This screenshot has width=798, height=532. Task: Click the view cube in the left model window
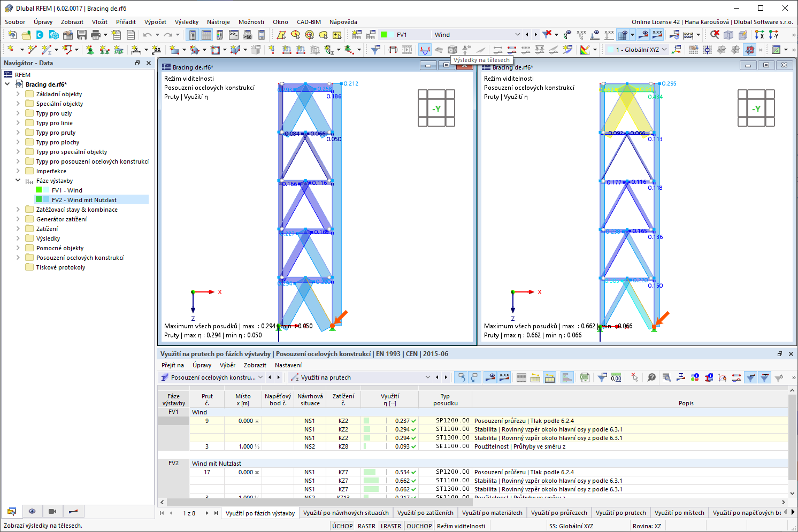coord(436,108)
